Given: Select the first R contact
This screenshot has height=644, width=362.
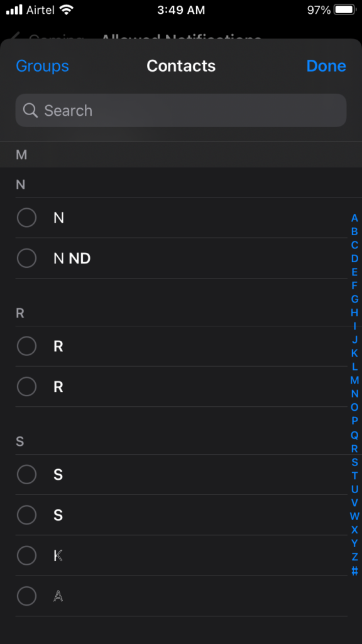Looking at the screenshot, I should [181, 347].
